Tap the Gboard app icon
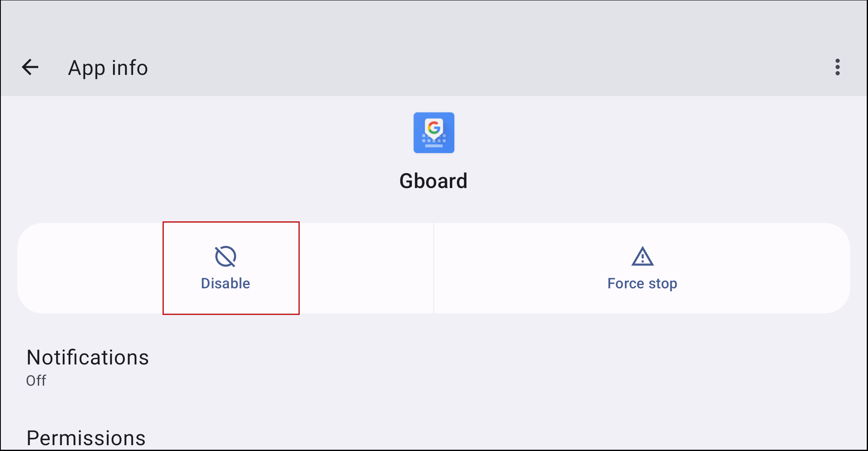 (x=434, y=133)
